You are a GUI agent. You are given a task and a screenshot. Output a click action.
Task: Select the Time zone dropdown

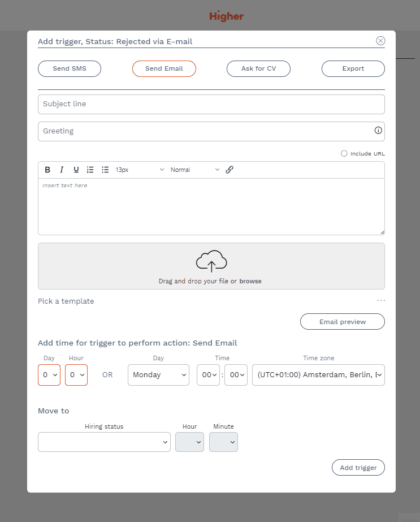pyautogui.click(x=318, y=375)
